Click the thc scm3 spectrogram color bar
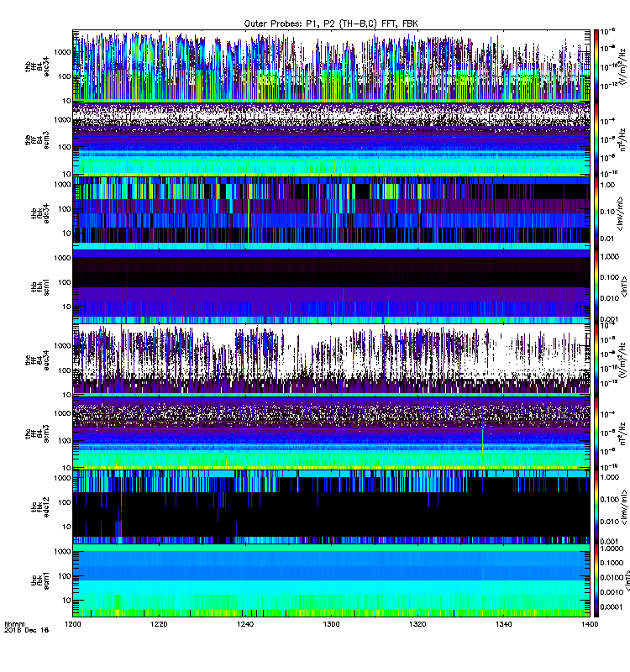This screenshot has width=630, height=672. pyautogui.click(x=596, y=433)
